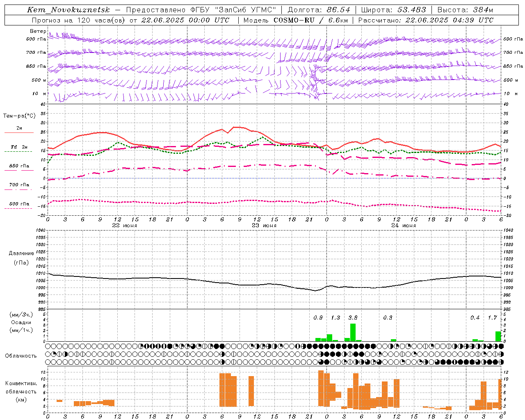Click the '(мм/1ч.)' precipitation unit label
Viewport: 525px width, 420px height.
pos(21,330)
